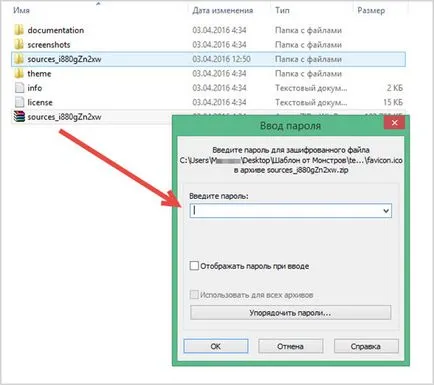Select the documentation folder icon
The height and width of the screenshot is (385, 434).
(x=19, y=30)
